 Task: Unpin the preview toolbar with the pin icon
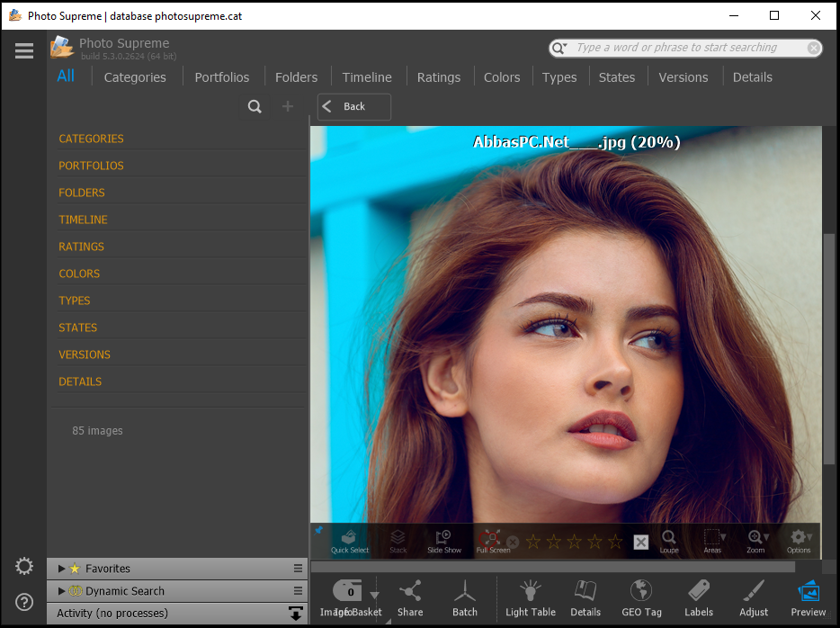(x=318, y=530)
